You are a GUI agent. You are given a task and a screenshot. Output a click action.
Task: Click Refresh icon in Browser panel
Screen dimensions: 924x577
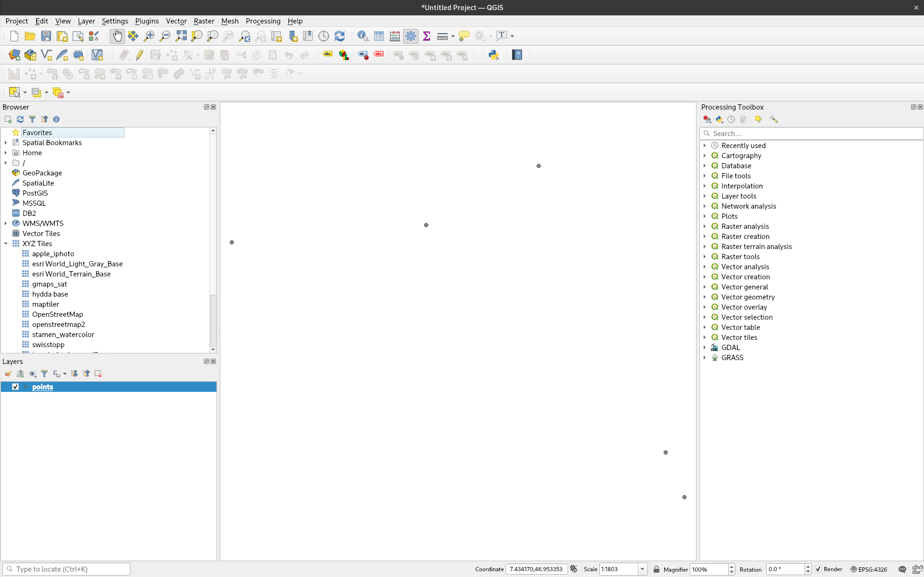[20, 119]
